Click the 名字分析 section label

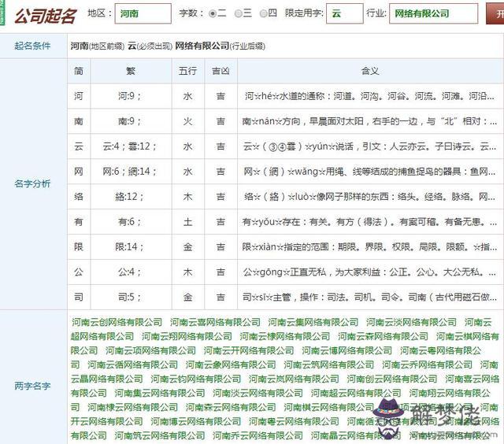coord(32,183)
